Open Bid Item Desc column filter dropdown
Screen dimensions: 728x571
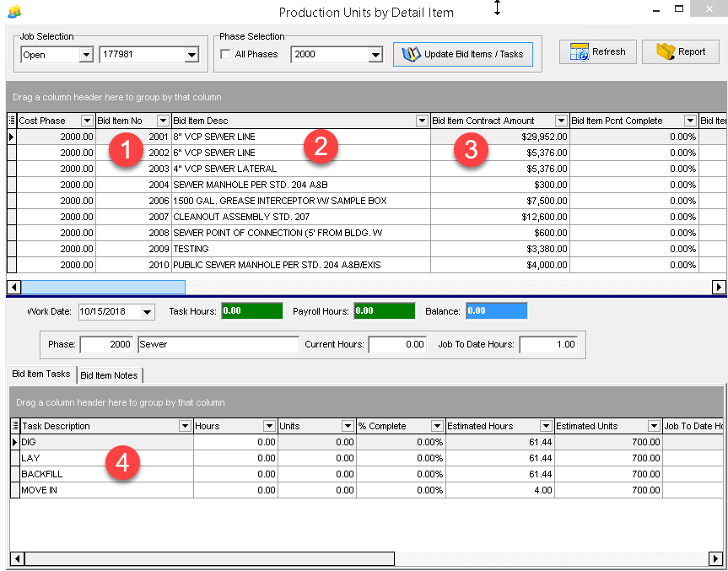[x=422, y=121]
